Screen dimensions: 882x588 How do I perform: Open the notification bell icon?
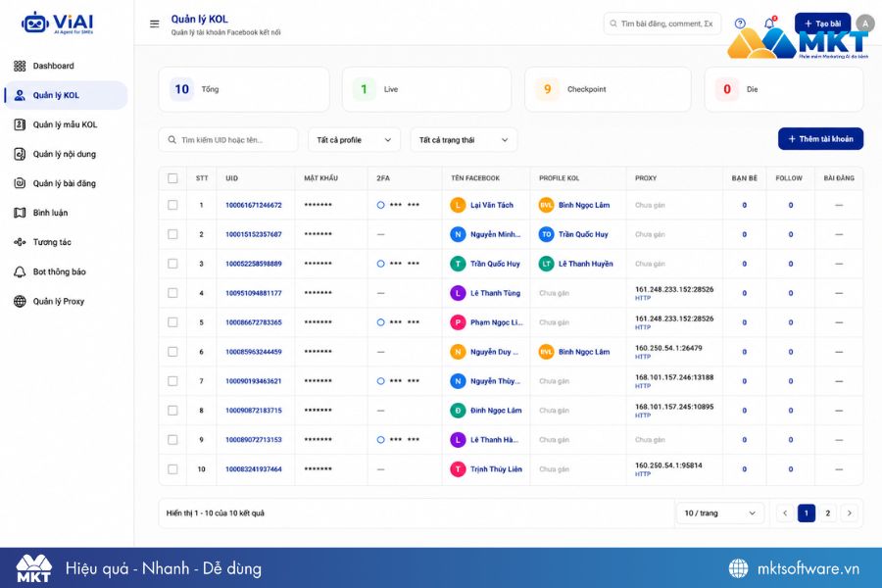pos(769,24)
